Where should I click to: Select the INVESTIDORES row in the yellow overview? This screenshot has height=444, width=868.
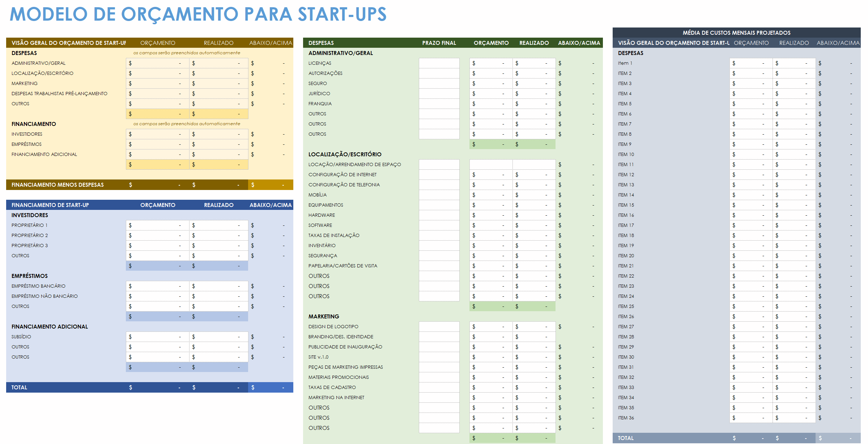pyautogui.click(x=150, y=134)
